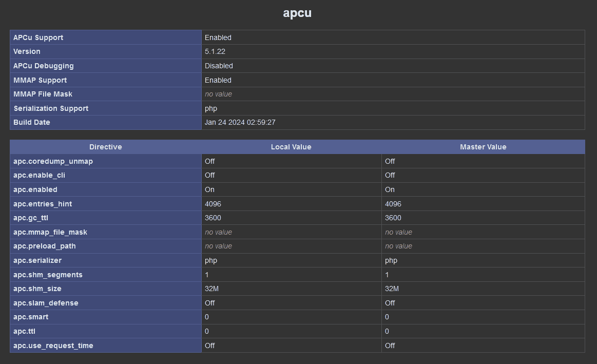Click the apcu module heading
The image size is (597, 364).
click(x=297, y=13)
